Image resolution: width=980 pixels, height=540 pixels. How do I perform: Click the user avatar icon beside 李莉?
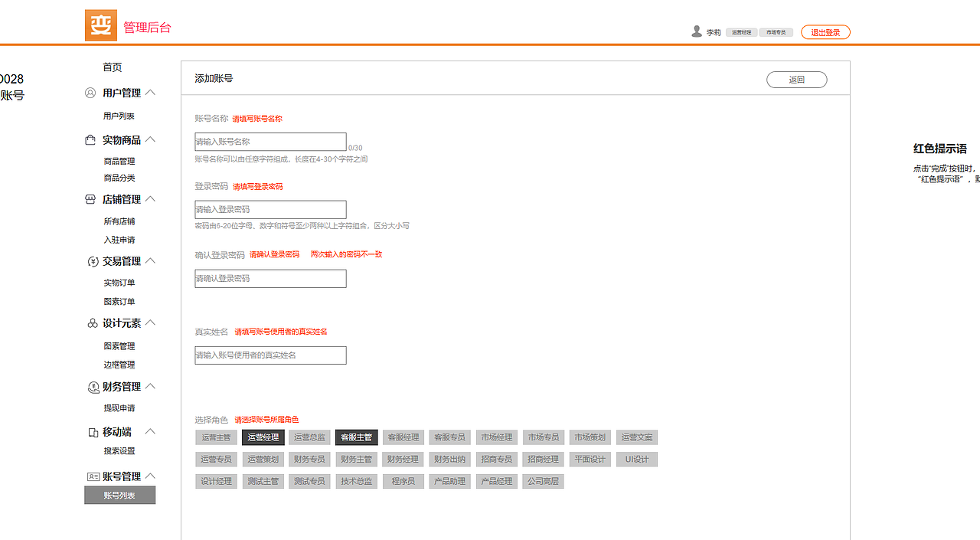click(x=697, y=31)
